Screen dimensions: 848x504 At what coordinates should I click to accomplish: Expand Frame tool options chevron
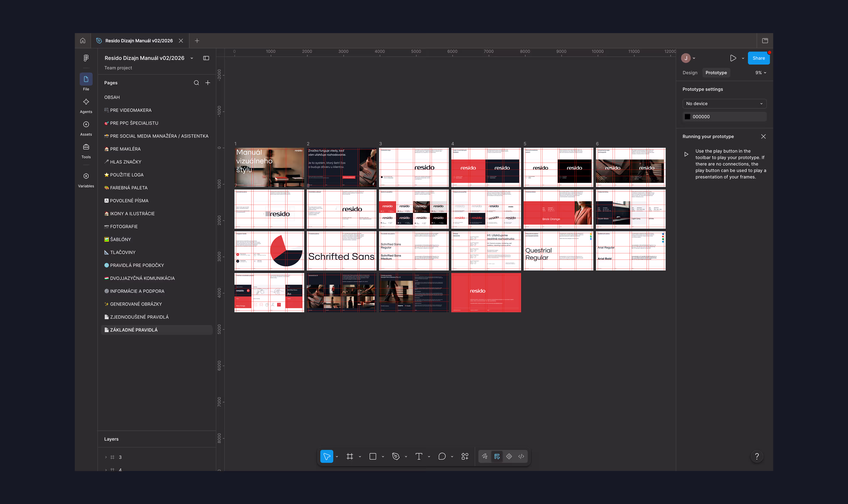360,457
